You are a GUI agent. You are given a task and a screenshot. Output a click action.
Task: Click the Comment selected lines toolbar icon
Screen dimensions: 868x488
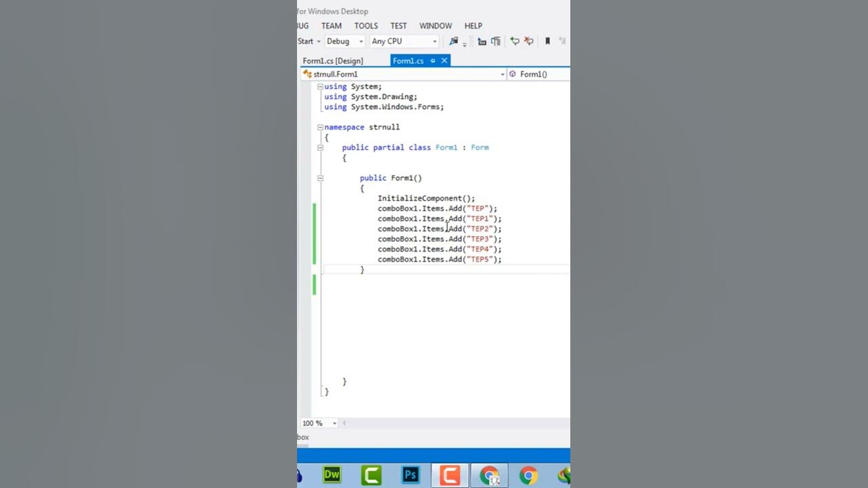point(515,41)
